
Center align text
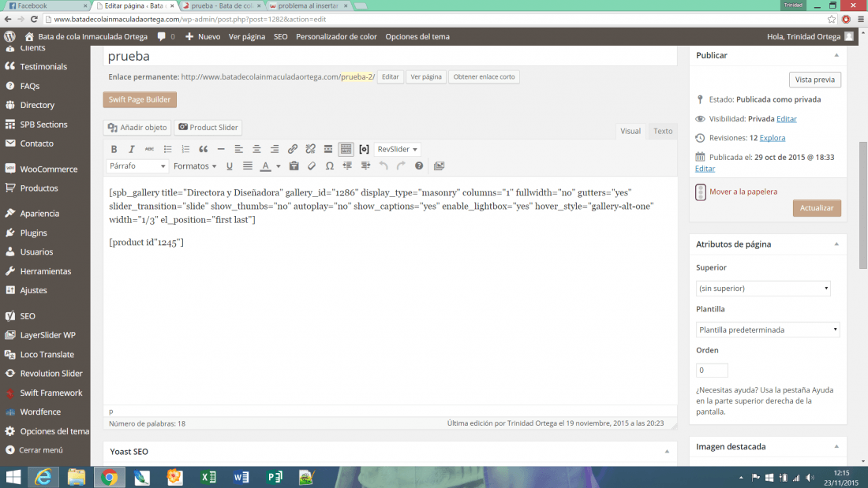click(257, 149)
